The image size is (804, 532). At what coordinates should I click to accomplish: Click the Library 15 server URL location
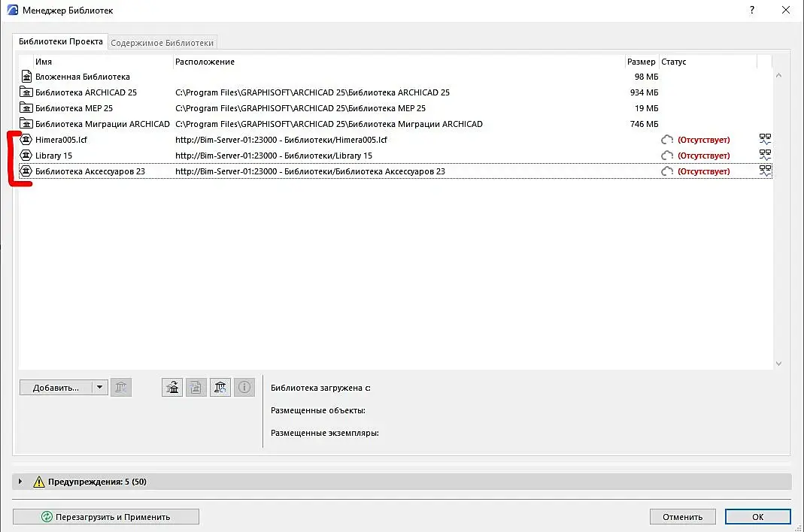tap(273, 156)
